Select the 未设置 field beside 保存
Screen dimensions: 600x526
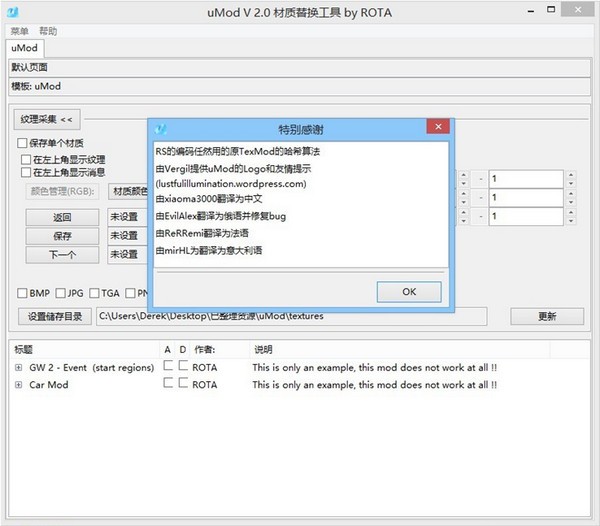tap(128, 236)
